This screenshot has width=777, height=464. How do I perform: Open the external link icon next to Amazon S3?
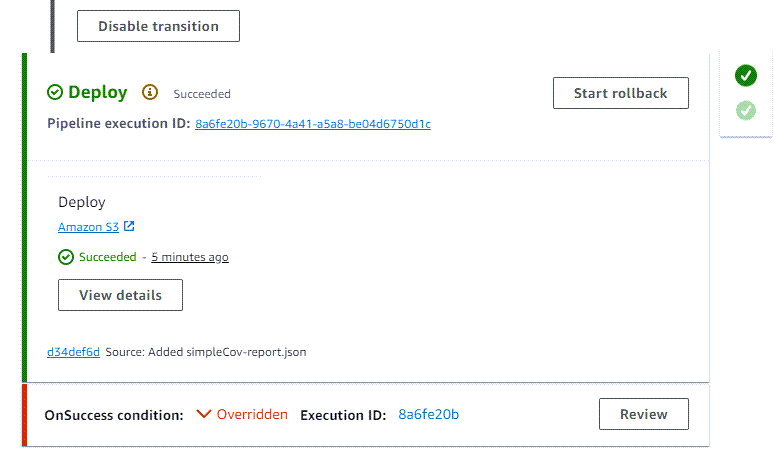[128, 226]
